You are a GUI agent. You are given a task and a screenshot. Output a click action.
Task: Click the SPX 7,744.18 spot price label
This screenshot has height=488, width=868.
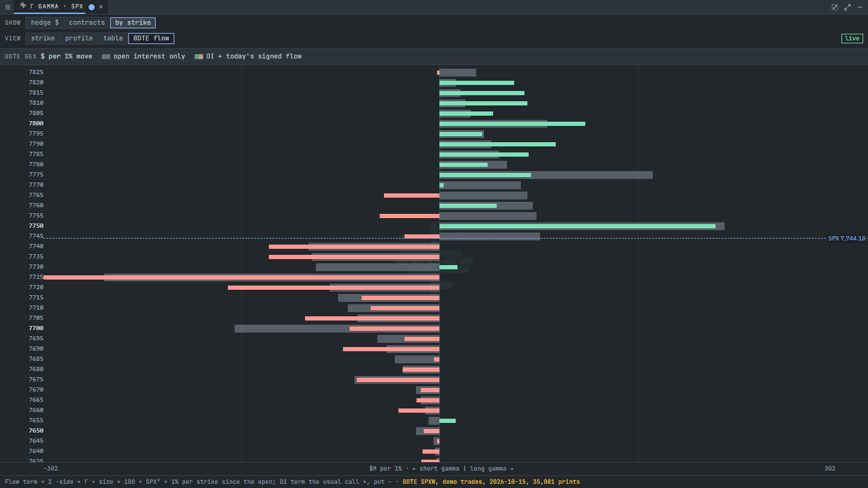tap(846, 239)
